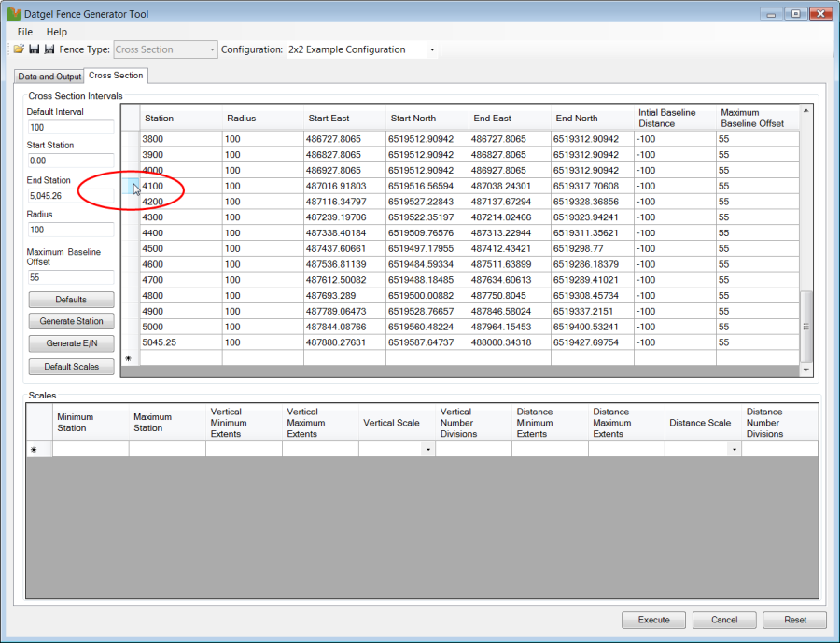Click scroll up arrow of intervals grid
The height and width of the screenshot is (643, 840).
click(x=806, y=110)
